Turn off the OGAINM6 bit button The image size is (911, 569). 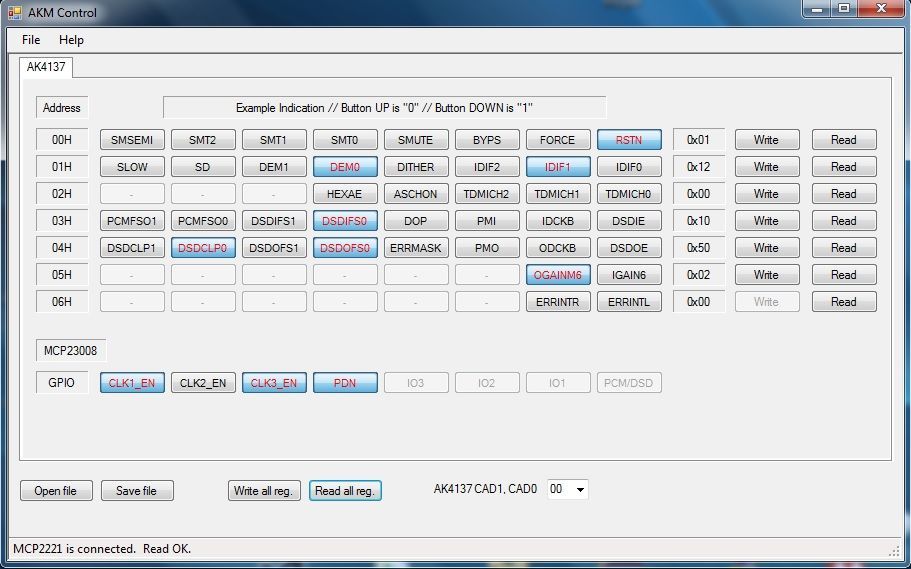(x=558, y=275)
